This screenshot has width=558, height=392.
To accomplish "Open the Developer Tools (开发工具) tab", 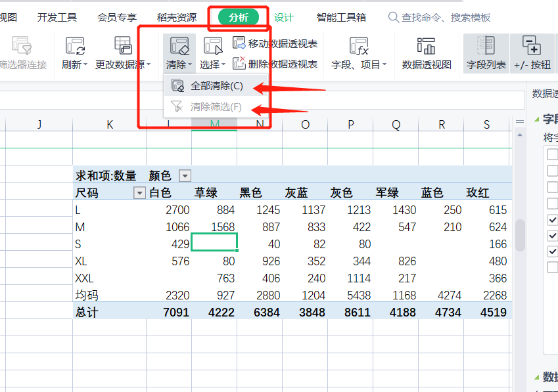I will tap(57, 18).
